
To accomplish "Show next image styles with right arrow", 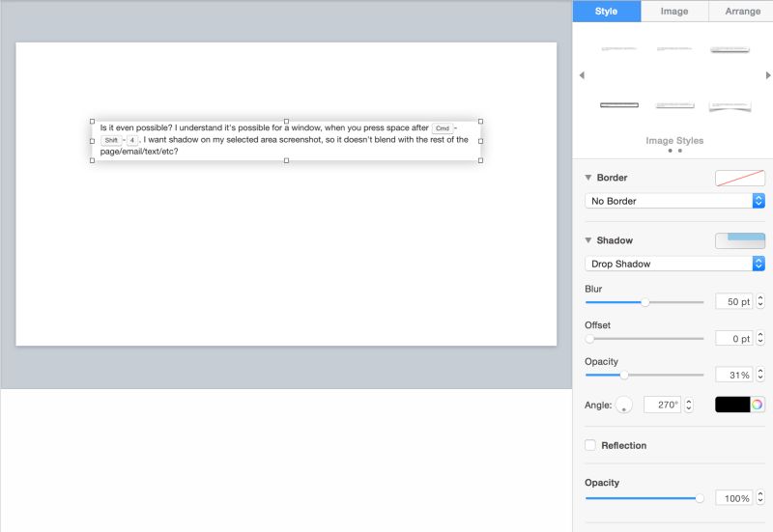I will pos(767,75).
